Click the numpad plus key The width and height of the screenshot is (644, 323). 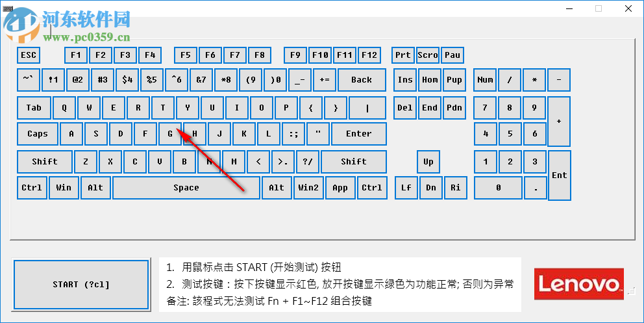pyautogui.click(x=559, y=122)
